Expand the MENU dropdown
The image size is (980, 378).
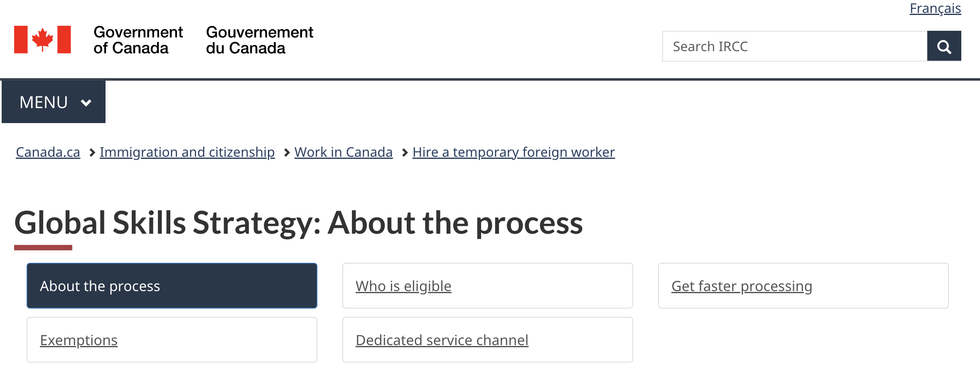click(x=54, y=102)
